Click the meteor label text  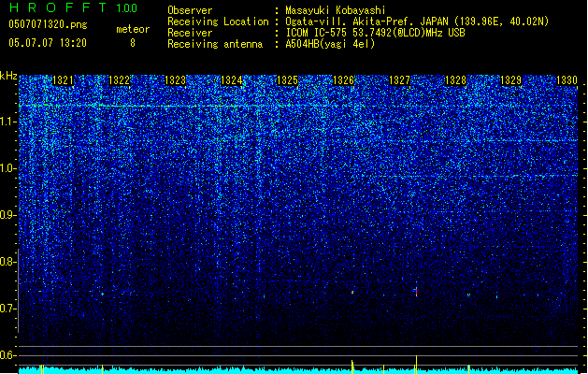(133, 29)
